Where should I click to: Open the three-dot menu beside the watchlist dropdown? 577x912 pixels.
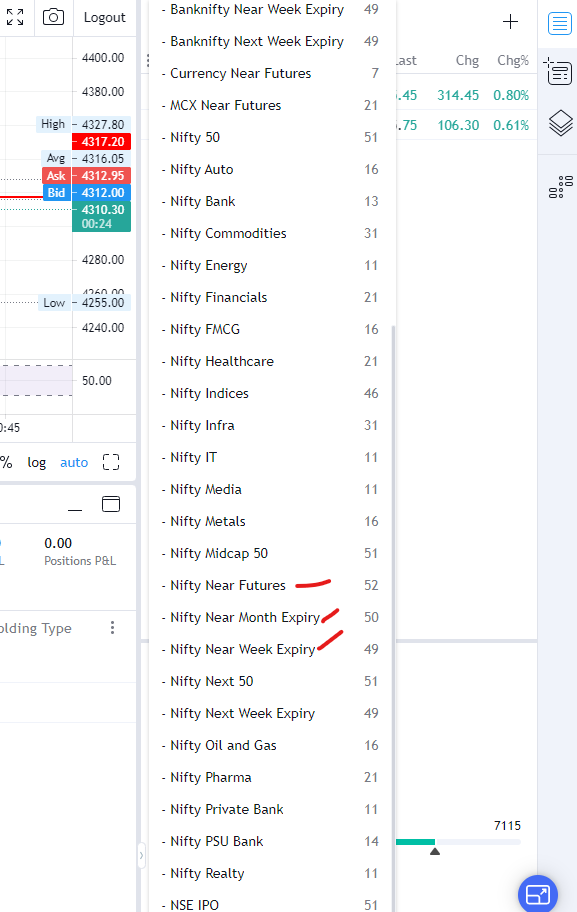(148, 60)
